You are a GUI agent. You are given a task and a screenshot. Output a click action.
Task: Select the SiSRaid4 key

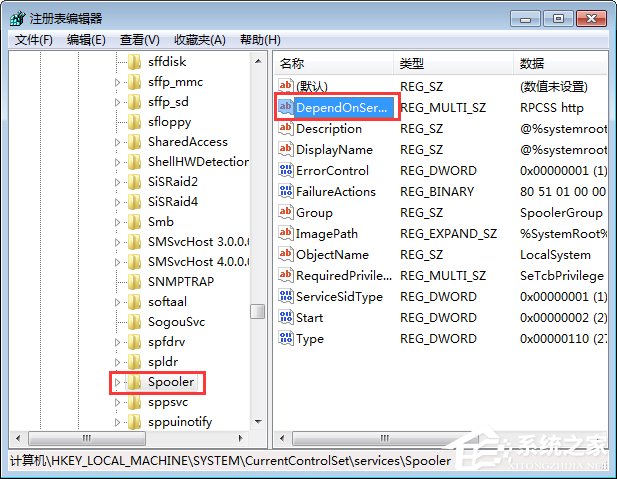[173, 202]
